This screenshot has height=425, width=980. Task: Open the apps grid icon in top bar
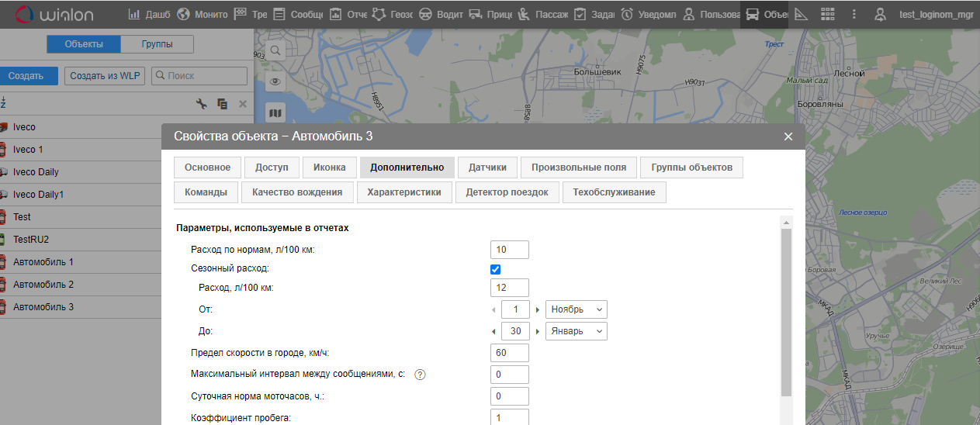pos(828,14)
